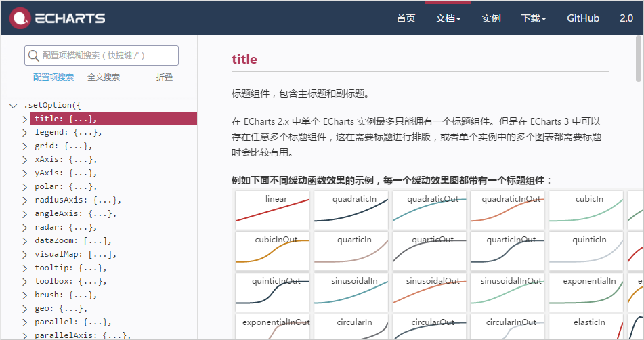
Task: Select 配置项搜索 search mode
Action: click(53, 77)
